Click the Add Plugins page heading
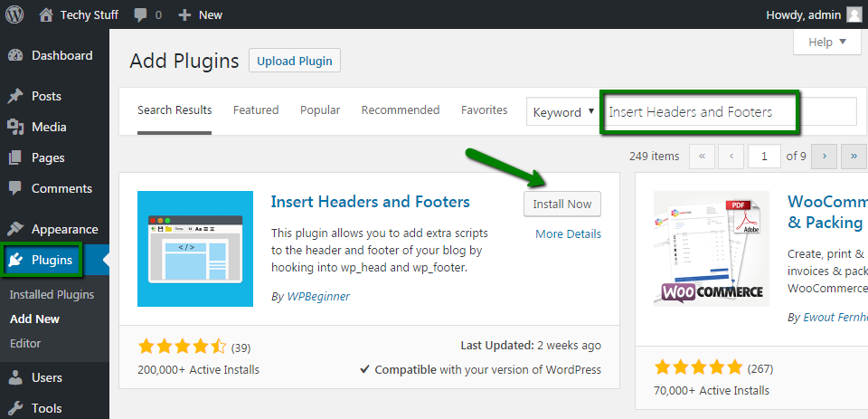The width and height of the screenshot is (868, 419). point(184,61)
